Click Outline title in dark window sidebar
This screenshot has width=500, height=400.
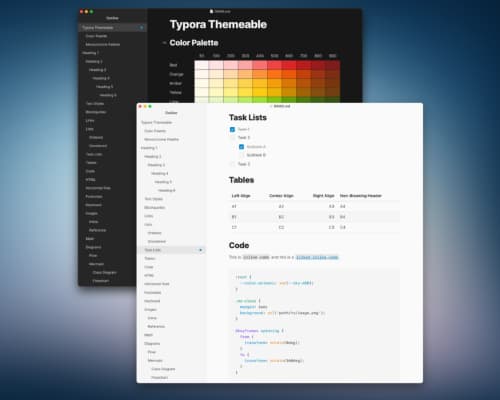click(112, 18)
